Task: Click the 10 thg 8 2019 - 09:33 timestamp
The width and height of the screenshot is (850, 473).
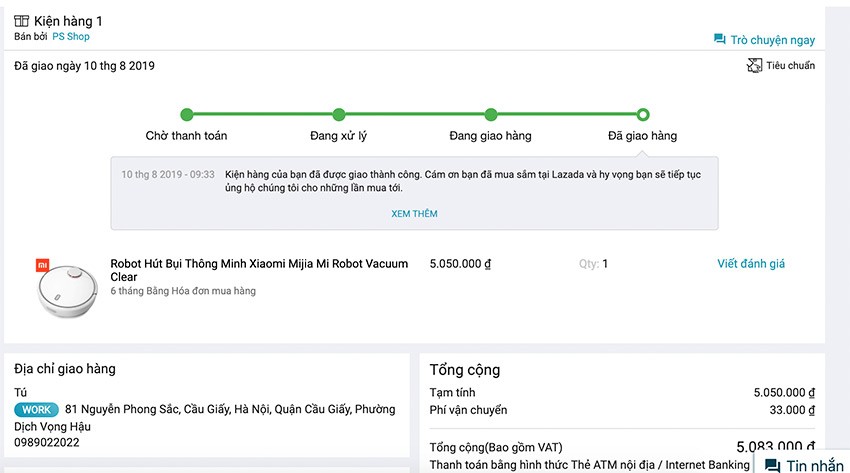Action: pyautogui.click(x=168, y=174)
